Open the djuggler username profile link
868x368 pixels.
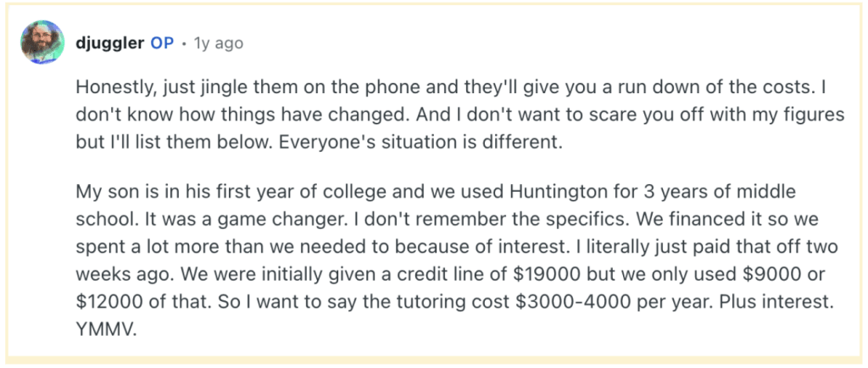tap(109, 42)
